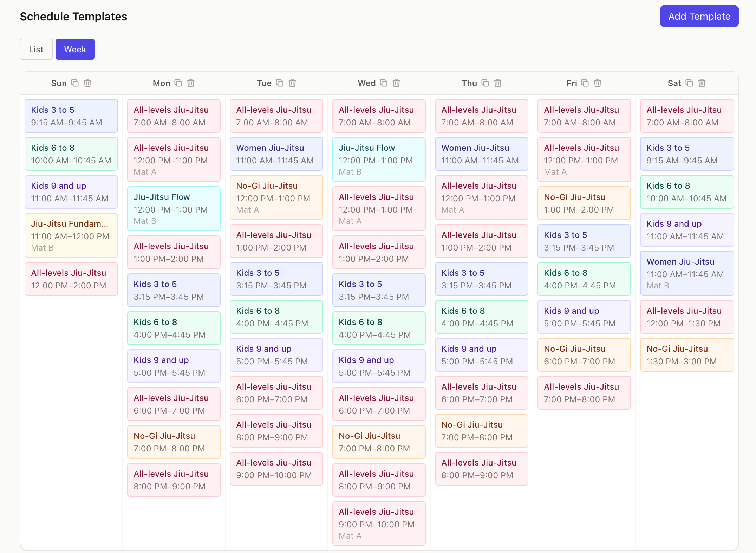Delete the Wednesday schedule column

396,83
